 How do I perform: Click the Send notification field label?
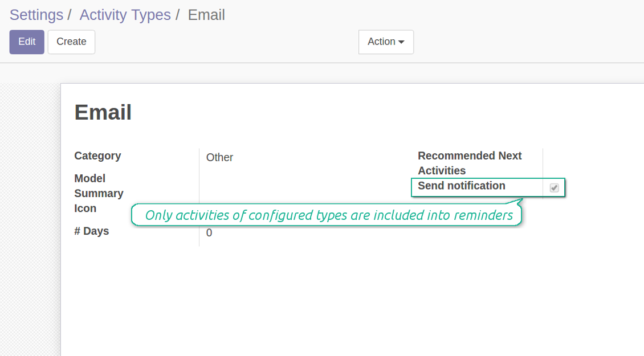pyautogui.click(x=462, y=186)
